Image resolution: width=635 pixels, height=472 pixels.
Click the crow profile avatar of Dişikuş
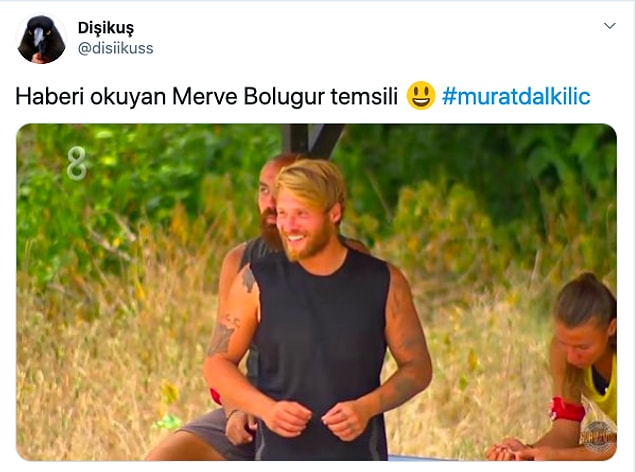41,39
